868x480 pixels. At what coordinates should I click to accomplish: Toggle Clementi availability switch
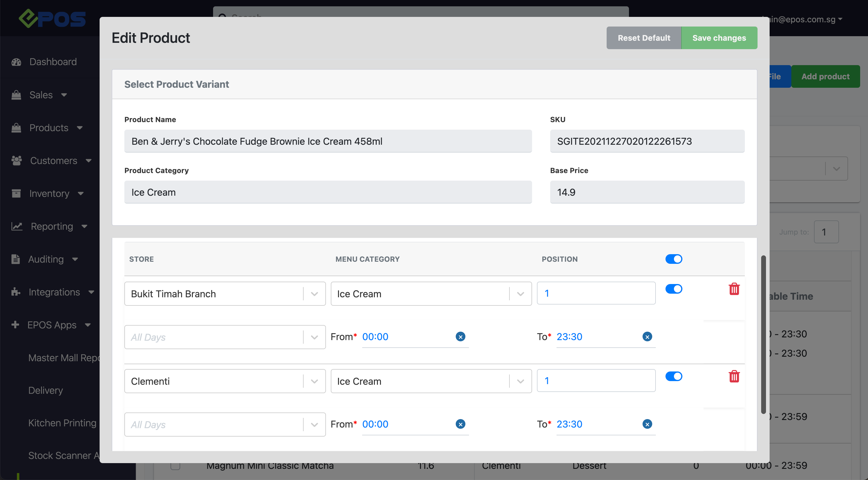pyautogui.click(x=674, y=376)
